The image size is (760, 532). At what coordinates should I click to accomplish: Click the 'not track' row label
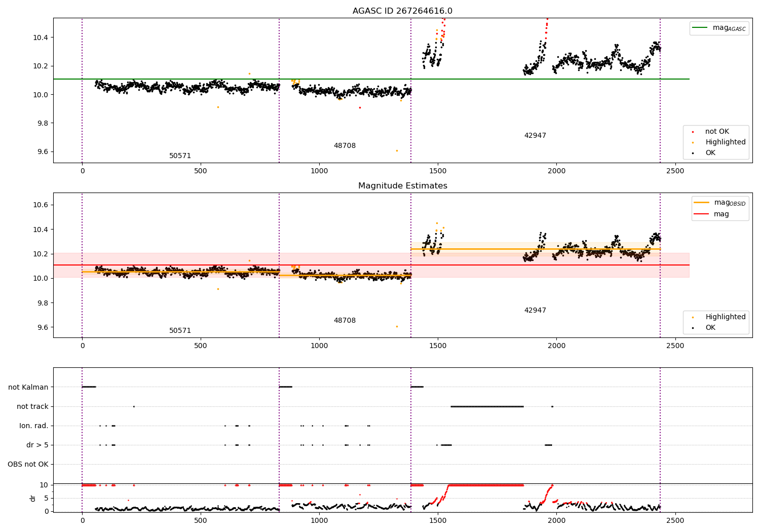[32, 406]
